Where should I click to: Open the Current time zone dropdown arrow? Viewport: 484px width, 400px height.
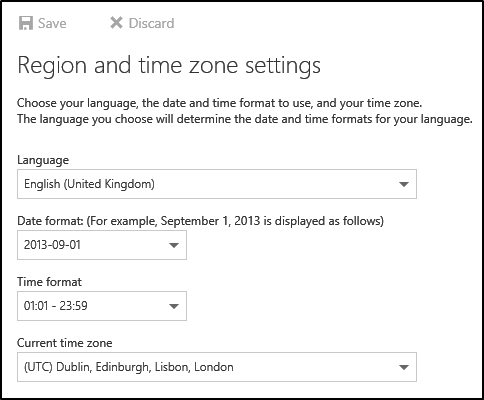404,367
